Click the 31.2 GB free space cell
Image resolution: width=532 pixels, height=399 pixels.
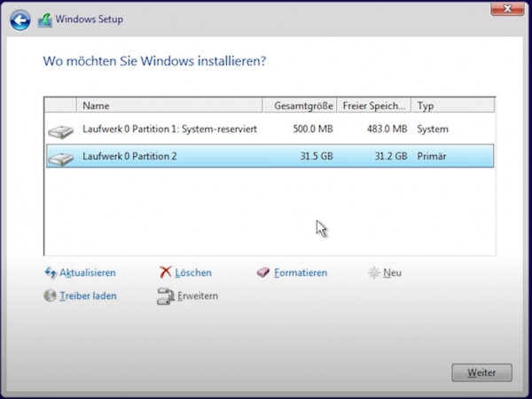click(391, 156)
